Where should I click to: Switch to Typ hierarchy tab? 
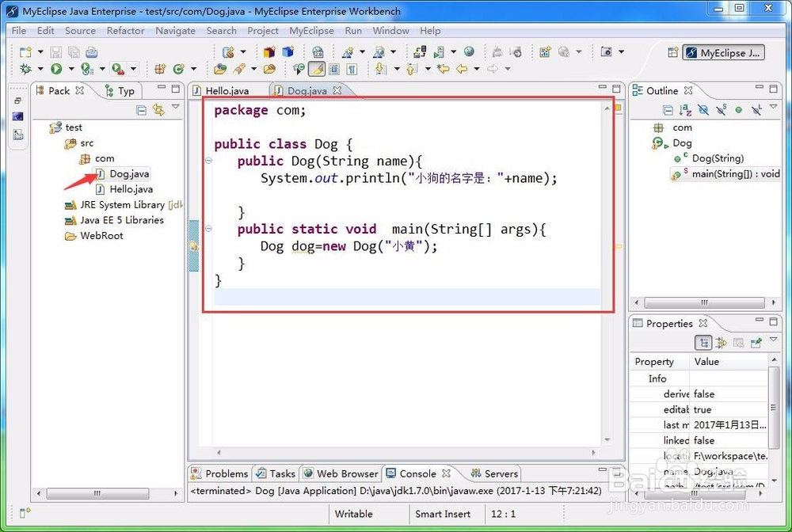click(120, 91)
